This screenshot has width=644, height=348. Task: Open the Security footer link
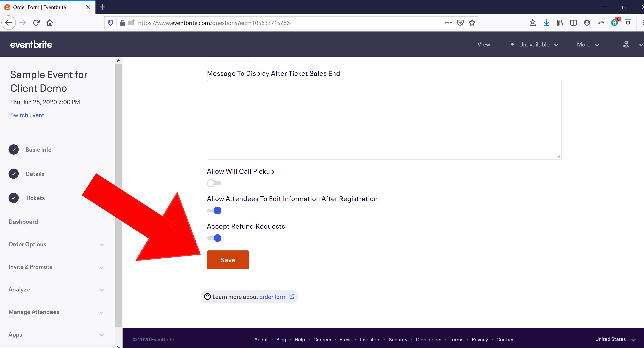click(x=398, y=339)
